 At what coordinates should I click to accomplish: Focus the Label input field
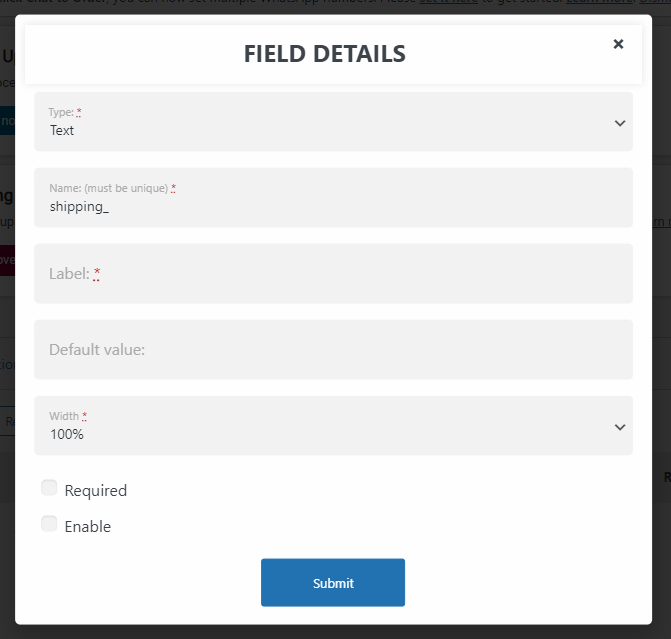[333, 273]
